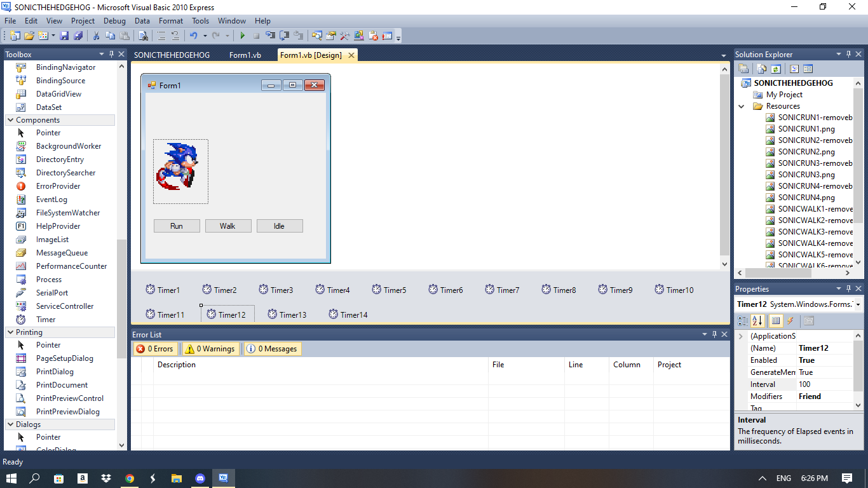Select Timer1 in the component tray
868x488 pixels.
(x=162, y=290)
